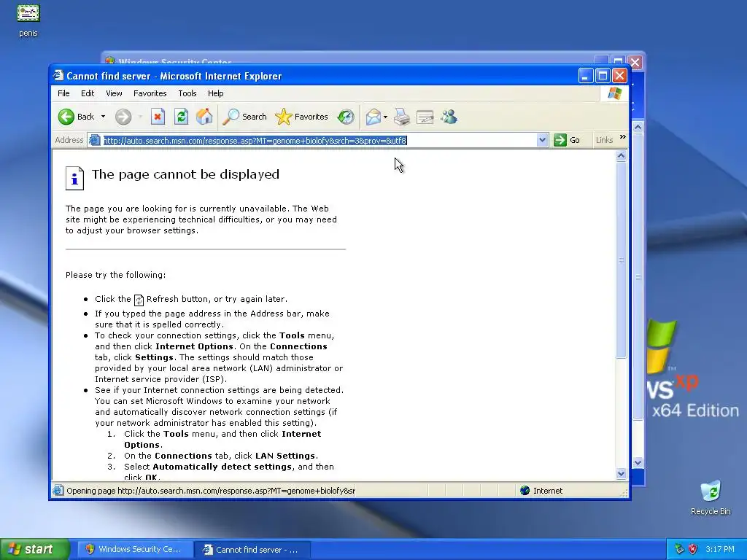The image size is (747, 560).
Task: Minimize the Internet Explorer window
Action: click(x=586, y=75)
